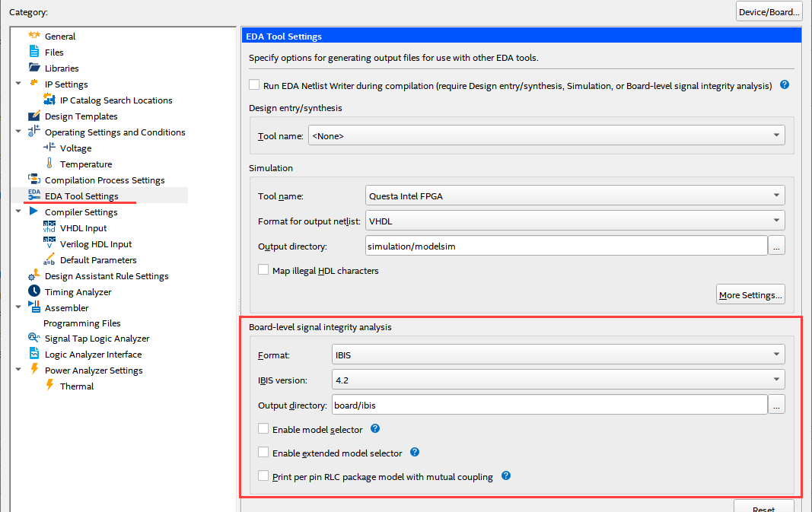
Task: Click the Design Templates icon
Action: tap(34, 116)
